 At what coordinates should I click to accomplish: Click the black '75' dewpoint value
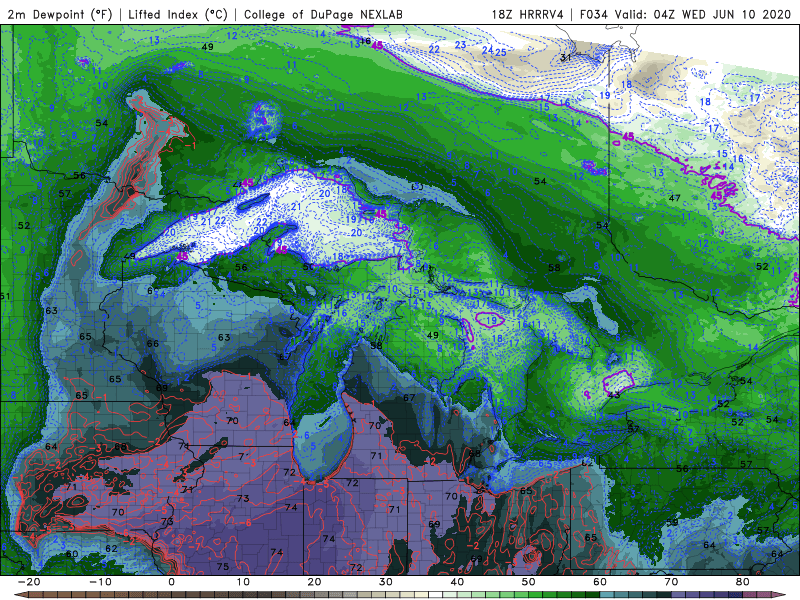click(222, 566)
